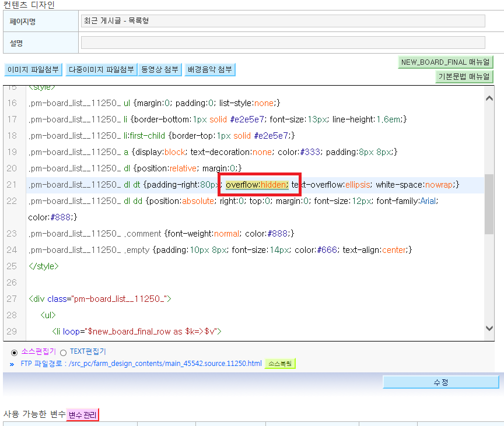Open the NEW_BOARD_FINAL 매뉴얼 link
This screenshot has width=504, height=426.
[x=446, y=62]
